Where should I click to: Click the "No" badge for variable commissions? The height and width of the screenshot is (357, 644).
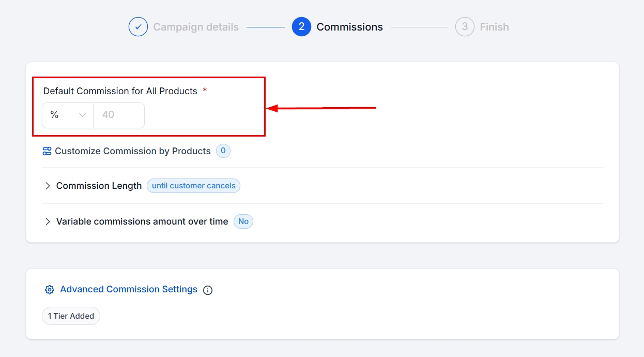point(243,221)
